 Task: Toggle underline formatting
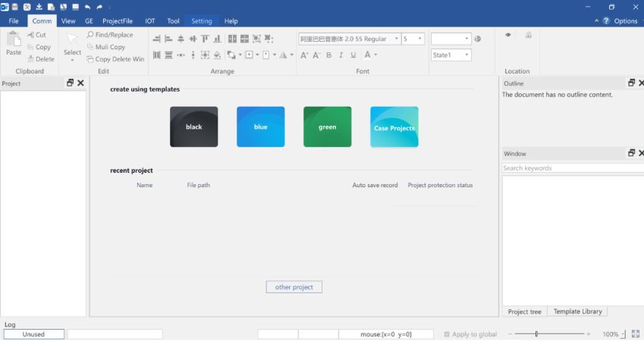[353, 55]
